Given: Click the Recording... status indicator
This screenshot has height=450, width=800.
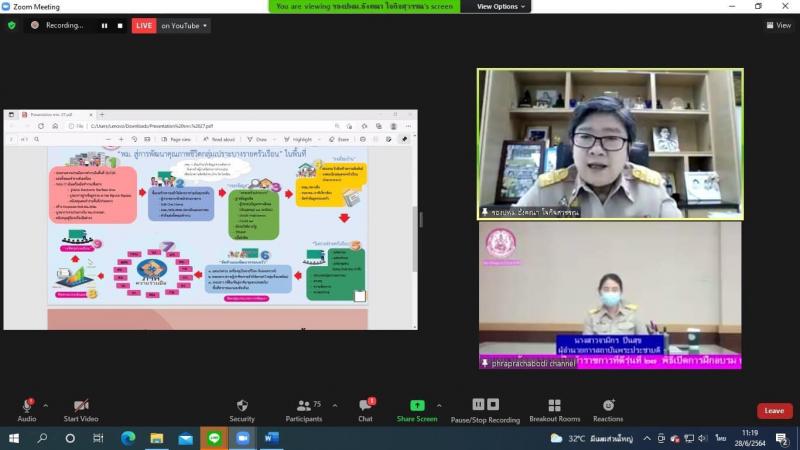Looking at the screenshot, I should tap(57, 25).
